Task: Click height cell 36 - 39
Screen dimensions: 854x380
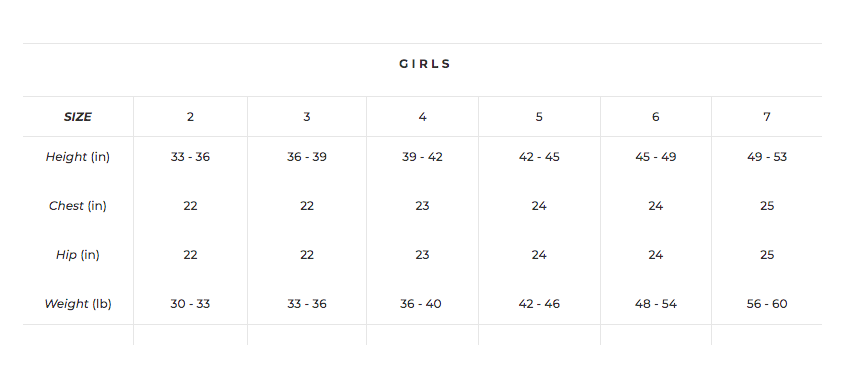Action: coord(307,157)
